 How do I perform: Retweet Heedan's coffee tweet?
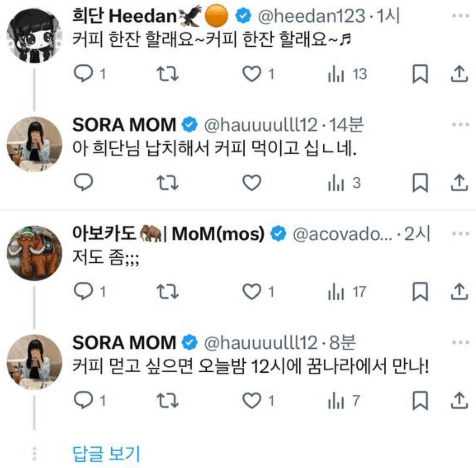170,74
